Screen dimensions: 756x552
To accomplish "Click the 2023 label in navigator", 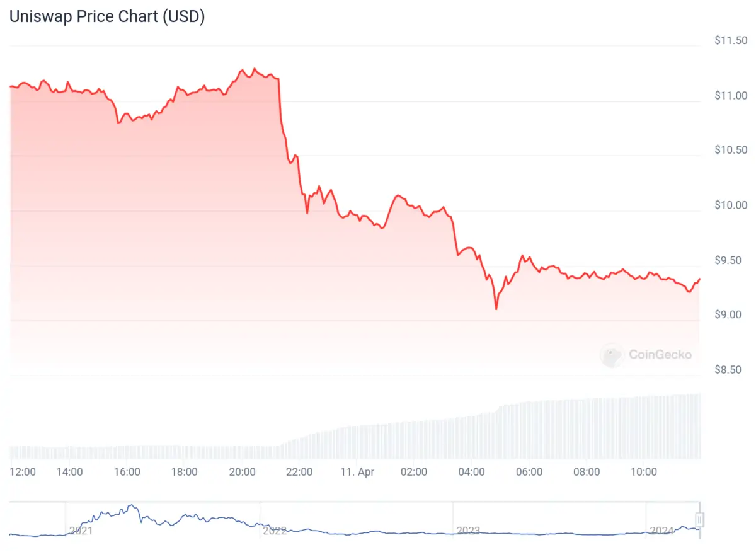I will 469,531.
